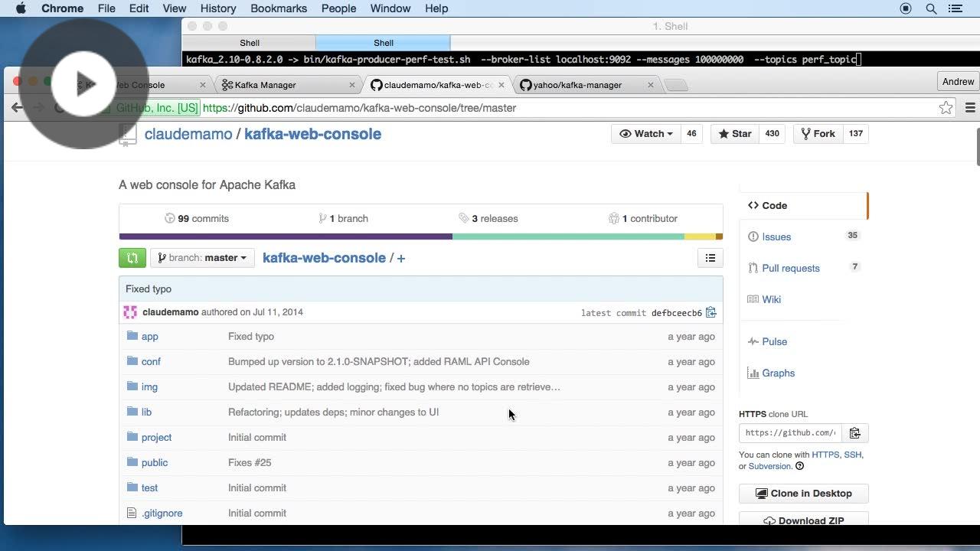Star the repository
Viewport: 980px width, 551px height.
coord(735,134)
